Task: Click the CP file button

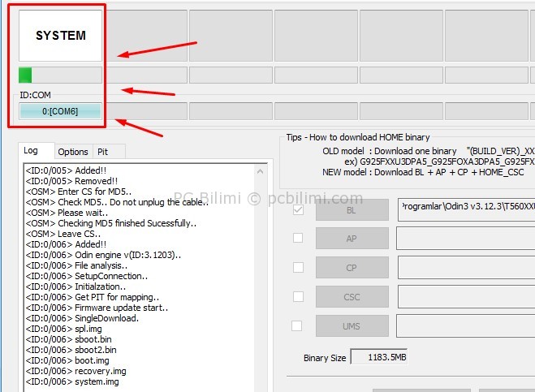Action: [x=352, y=268]
